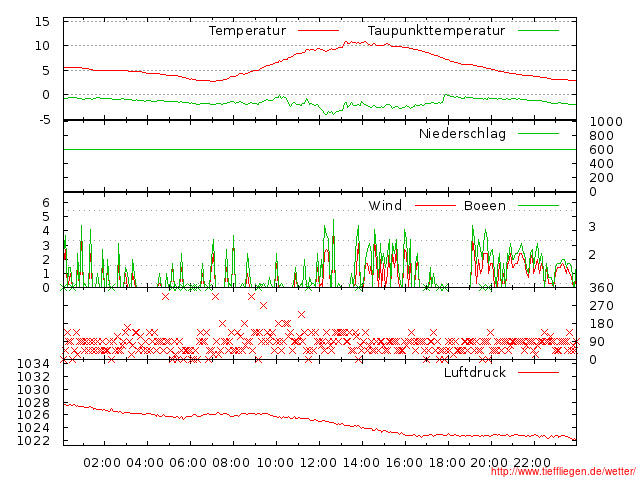This screenshot has width=640, height=480.
Task: Click the Temperatur legend label
Action: 247,31
